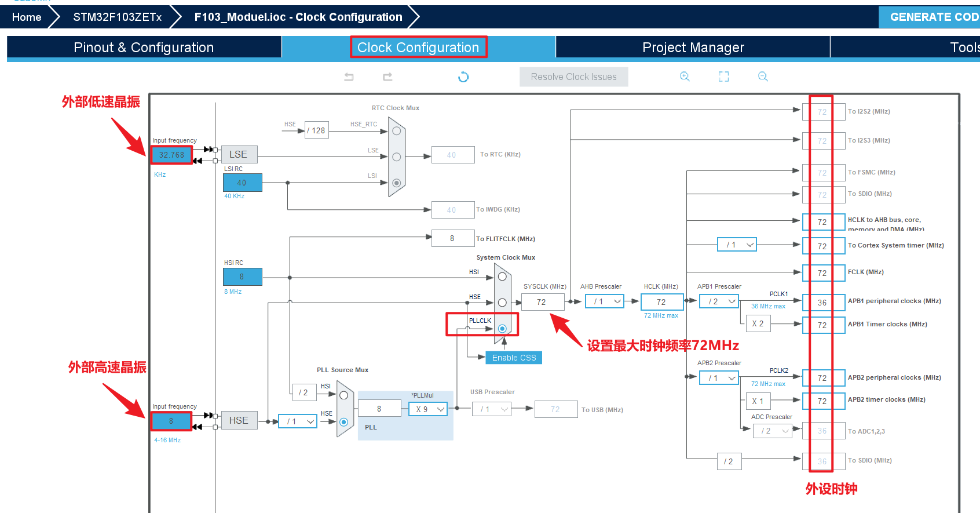Select the STM32F103ZETx breadcrumb
Screen dimensions: 980x513
[118, 17]
